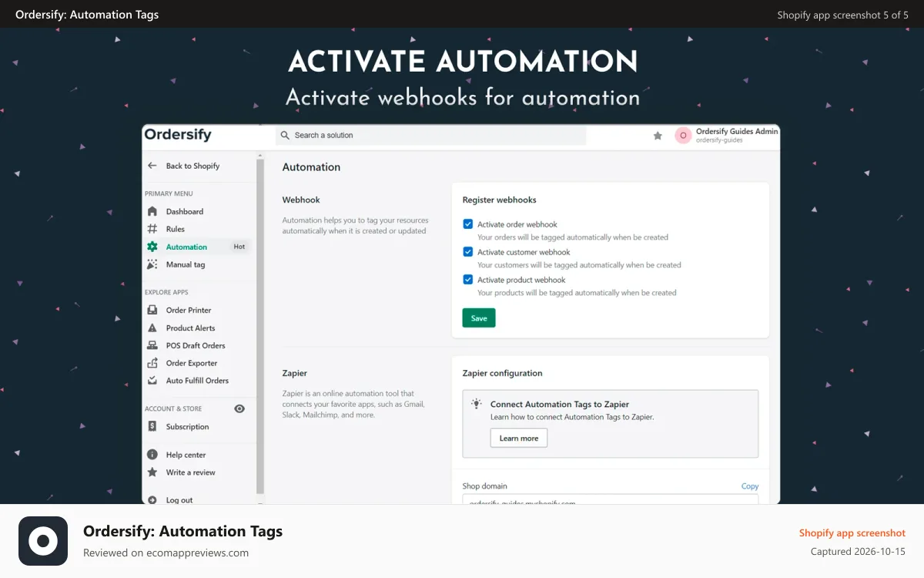Image resolution: width=924 pixels, height=578 pixels.
Task: Uncheck Activate customer webhook
Action: point(467,252)
